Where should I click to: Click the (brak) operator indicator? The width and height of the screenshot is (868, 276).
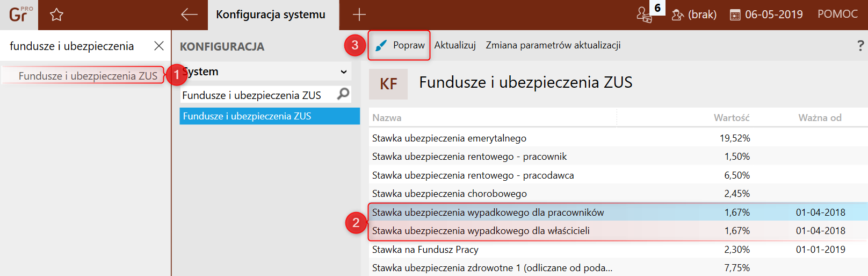[694, 15]
